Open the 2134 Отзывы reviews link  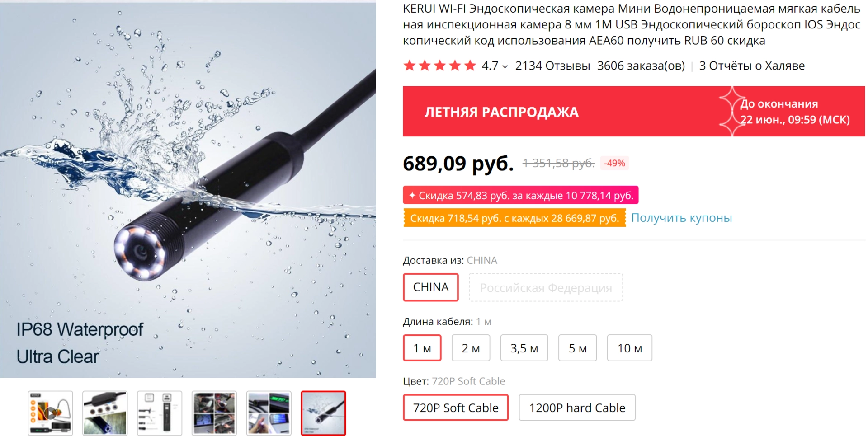pos(552,66)
